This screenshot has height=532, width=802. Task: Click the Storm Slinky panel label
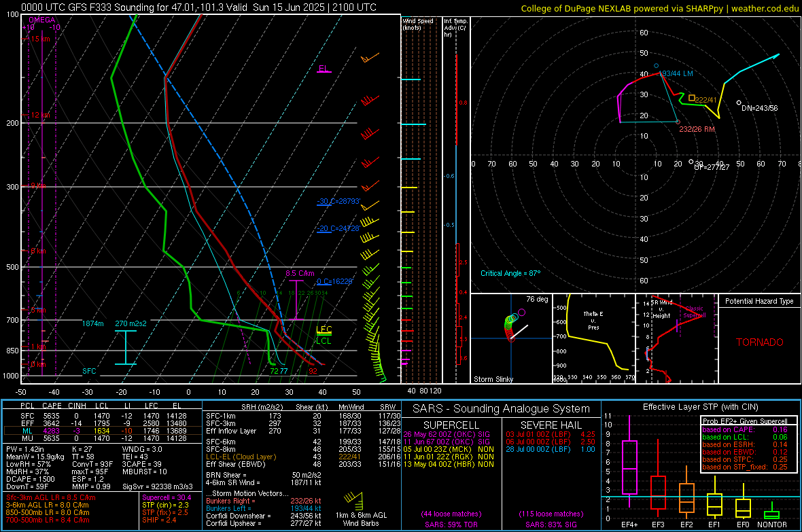click(x=493, y=379)
